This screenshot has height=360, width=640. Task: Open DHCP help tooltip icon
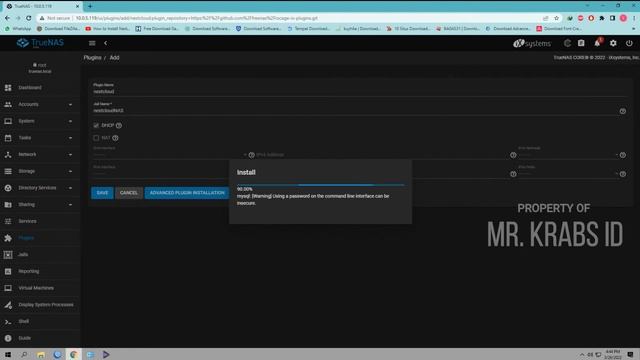coord(119,125)
